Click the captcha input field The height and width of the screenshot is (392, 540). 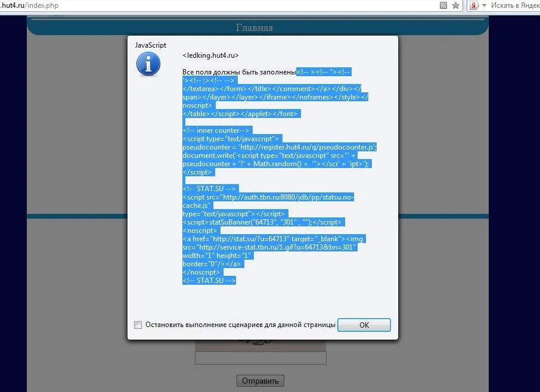click(x=260, y=358)
